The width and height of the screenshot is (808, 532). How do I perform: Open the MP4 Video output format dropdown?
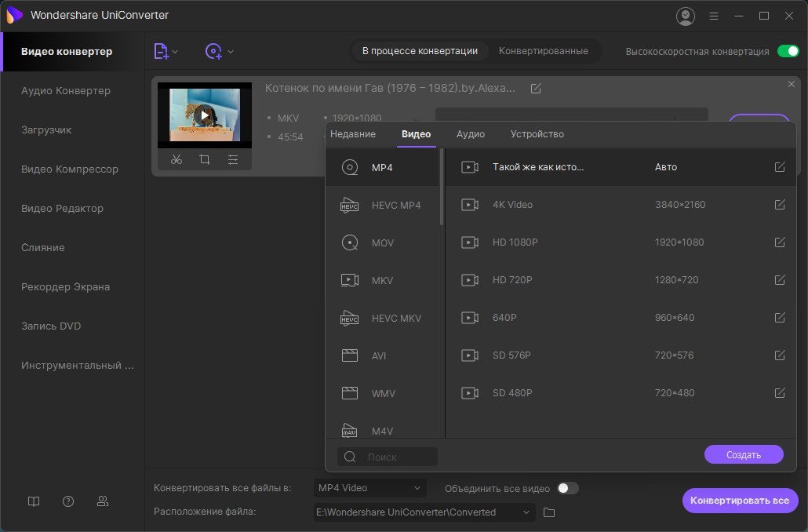(x=370, y=488)
